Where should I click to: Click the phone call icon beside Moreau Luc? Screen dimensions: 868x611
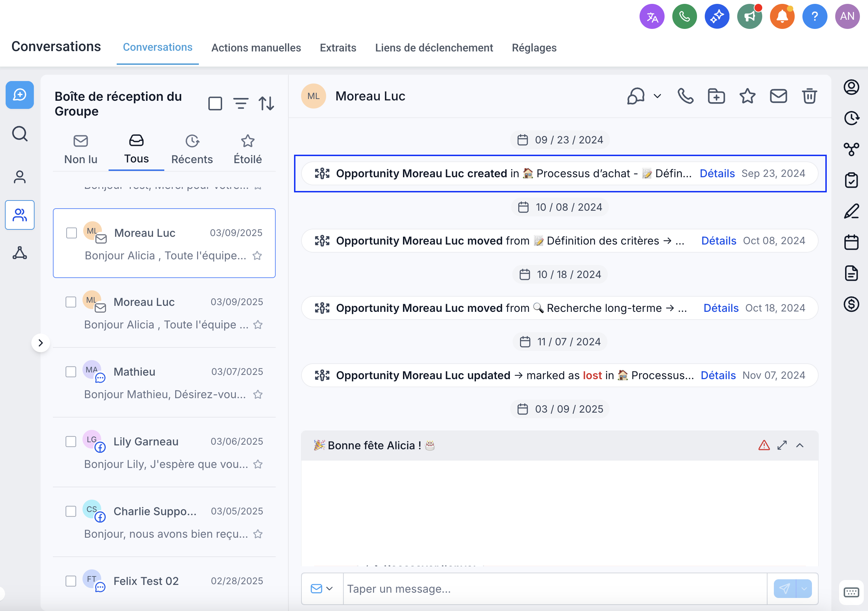click(685, 96)
